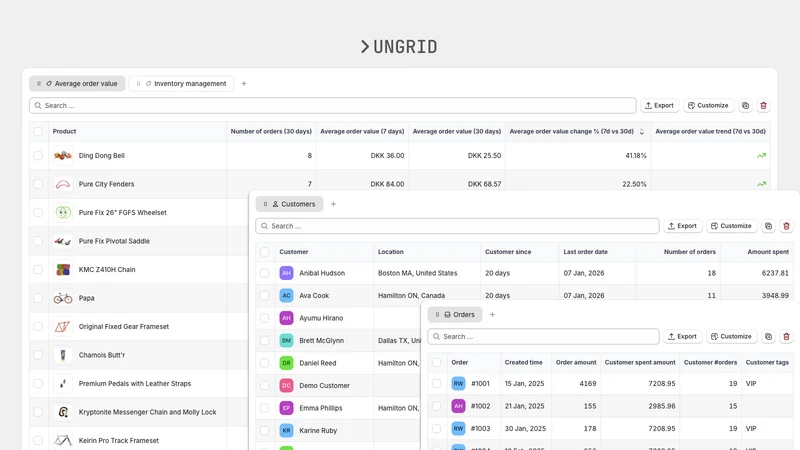Screen dimensions: 800x450
Task: Click Customize in the Customers panel
Action: pos(731,226)
